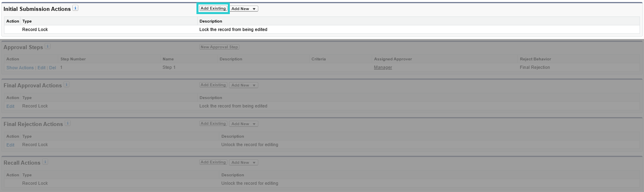This screenshot has width=644, height=192.
Task: Open the Manager assigned approver link
Action: [x=383, y=68]
